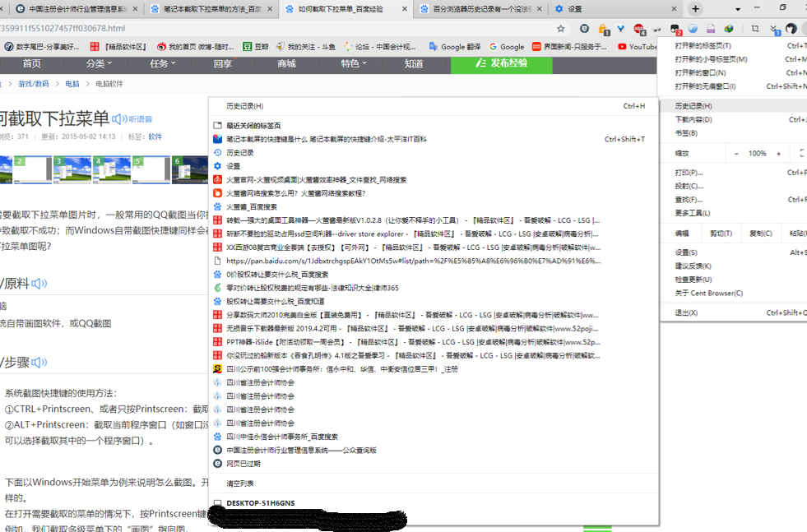Open the orange padlock extension icon
Image resolution: width=807 pixels, height=532 pixels.
603,30
